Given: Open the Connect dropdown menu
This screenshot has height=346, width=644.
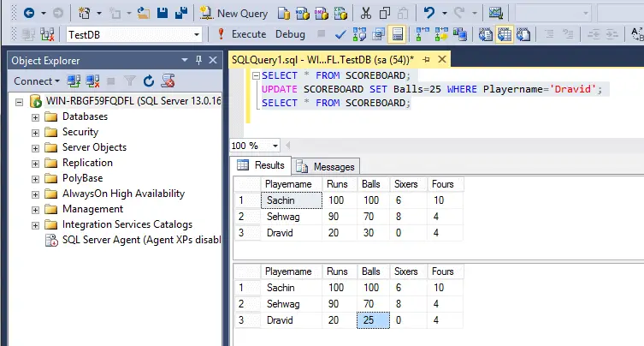Looking at the screenshot, I should 37,81.
